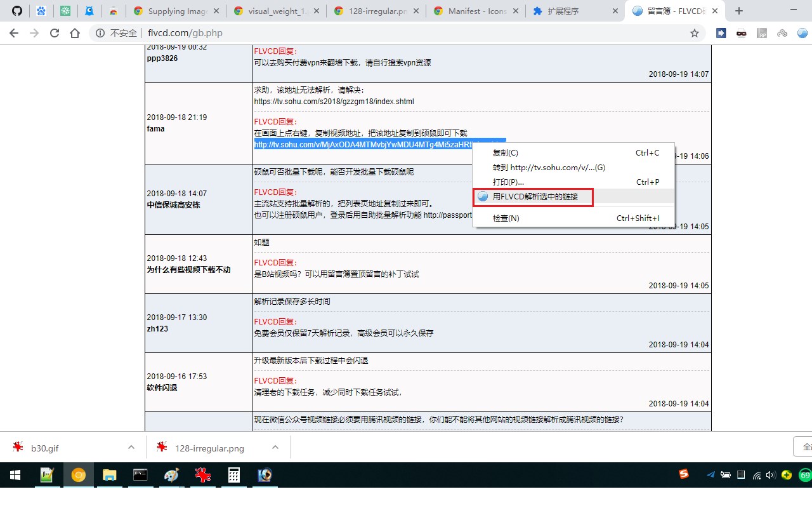
Task: Click the username ppp3826
Action: coord(162,58)
